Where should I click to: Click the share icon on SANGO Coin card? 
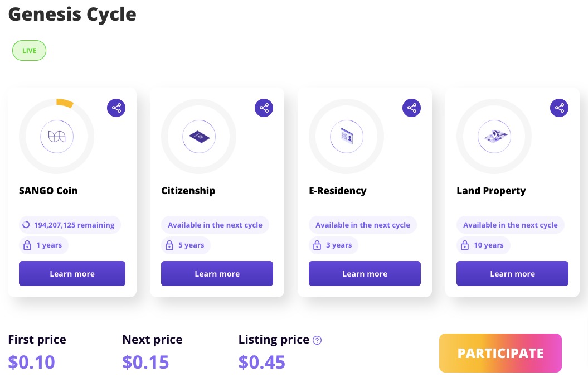pos(116,108)
